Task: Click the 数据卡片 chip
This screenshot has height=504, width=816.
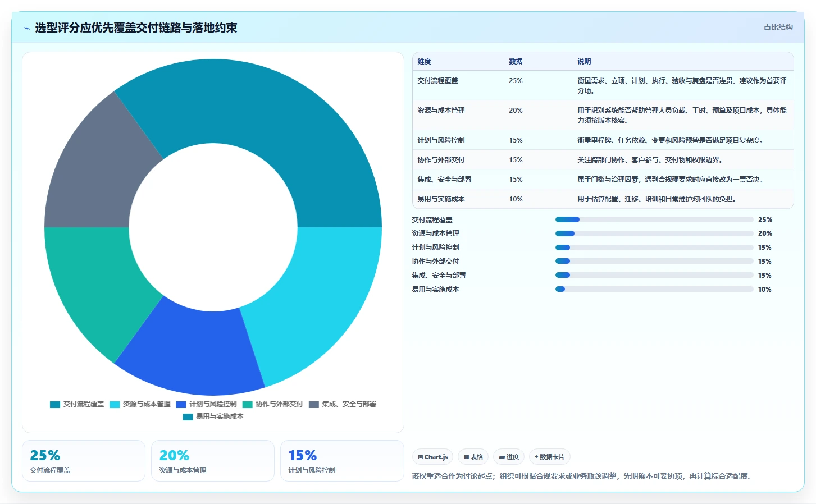Action: pyautogui.click(x=550, y=457)
